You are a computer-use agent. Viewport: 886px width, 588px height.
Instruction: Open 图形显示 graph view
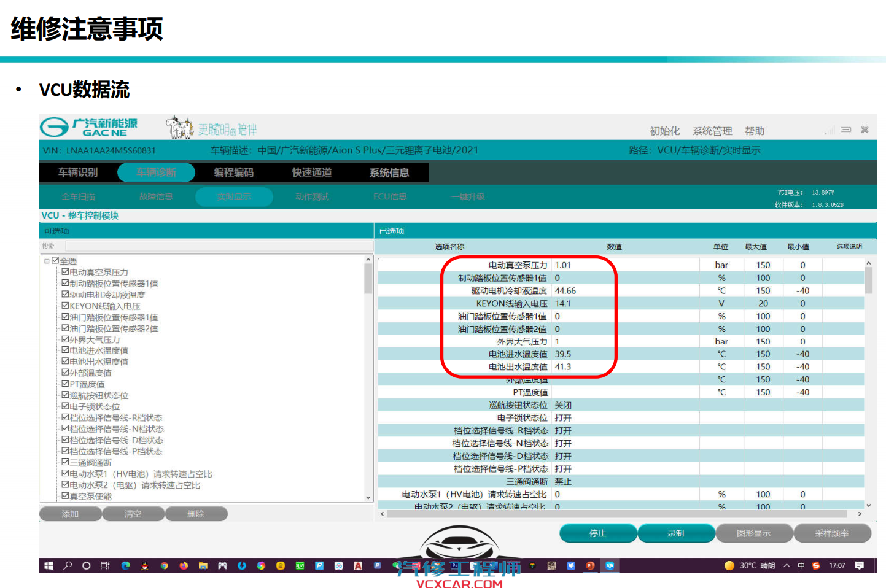tap(754, 533)
